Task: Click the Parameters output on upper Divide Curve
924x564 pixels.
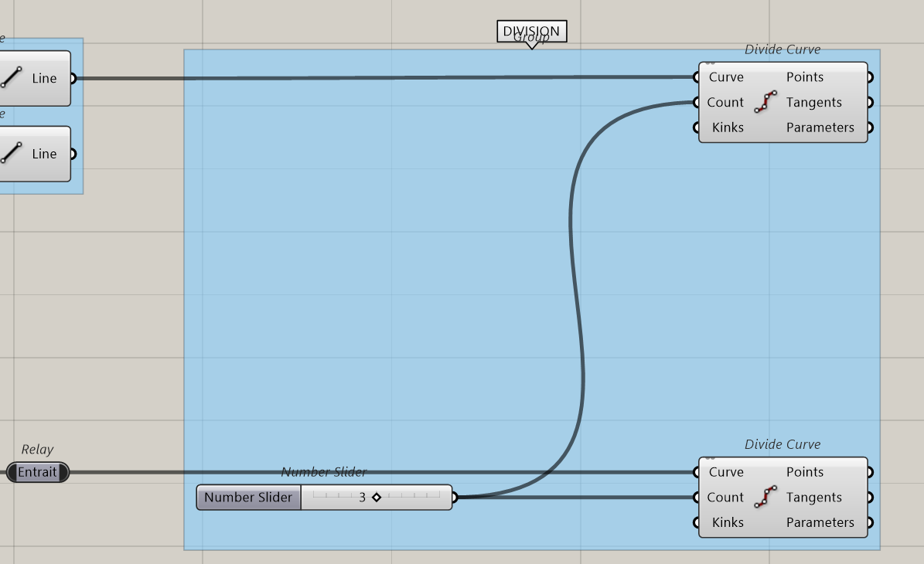Action: [820, 127]
